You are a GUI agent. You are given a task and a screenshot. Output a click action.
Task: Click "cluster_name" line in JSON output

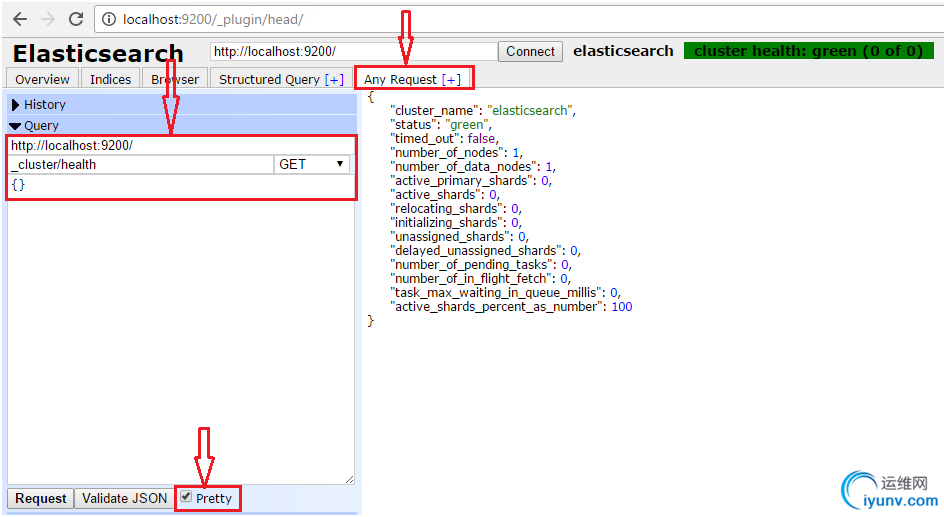click(483, 111)
